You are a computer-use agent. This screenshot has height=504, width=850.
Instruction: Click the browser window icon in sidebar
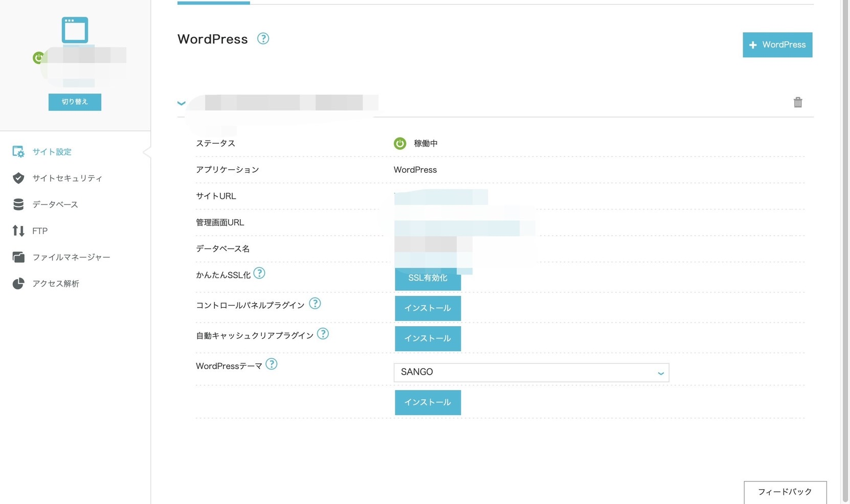75,30
